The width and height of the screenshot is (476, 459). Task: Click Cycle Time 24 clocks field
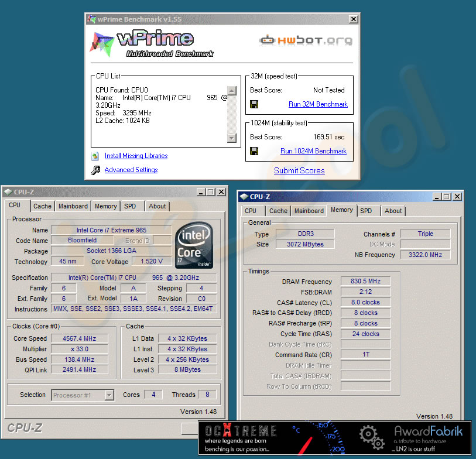(365, 334)
